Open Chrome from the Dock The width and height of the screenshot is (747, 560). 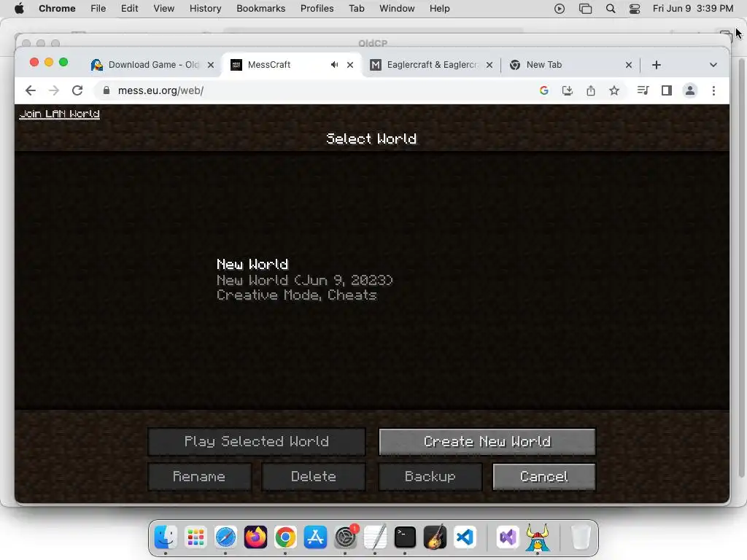[285, 537]
